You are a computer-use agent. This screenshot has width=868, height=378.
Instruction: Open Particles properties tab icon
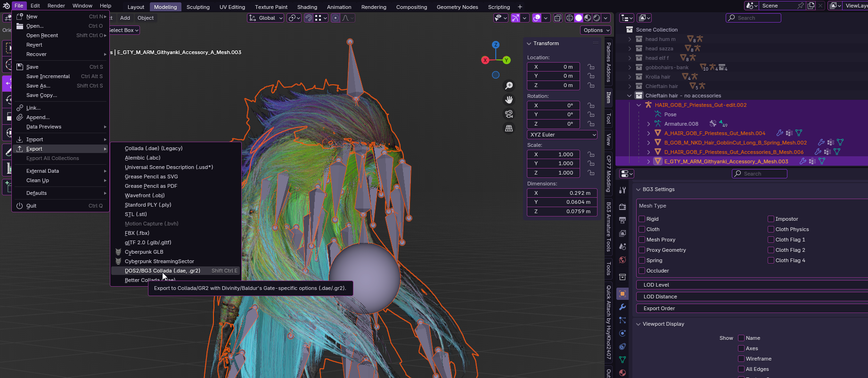622,320
